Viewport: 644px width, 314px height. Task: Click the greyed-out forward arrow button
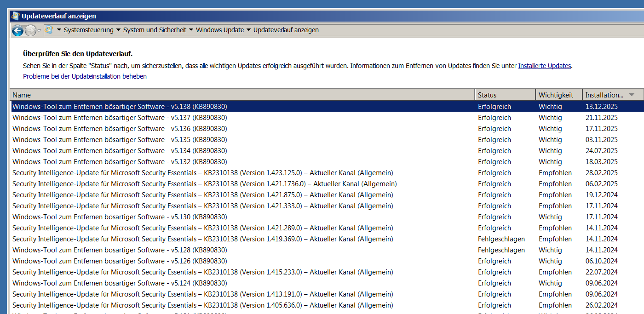[30, 31]
